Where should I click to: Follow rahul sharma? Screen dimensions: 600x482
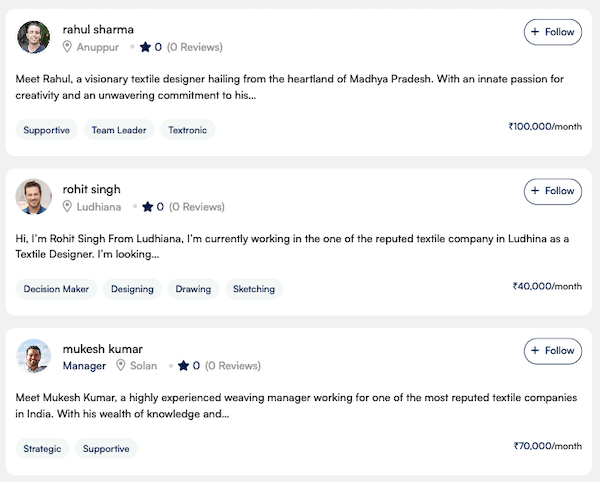(552, 32)
